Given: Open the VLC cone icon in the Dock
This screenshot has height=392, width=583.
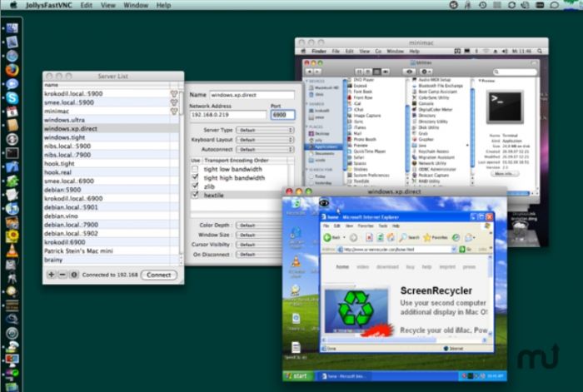Looking at the screenshot, I should (x=12, y=251).
